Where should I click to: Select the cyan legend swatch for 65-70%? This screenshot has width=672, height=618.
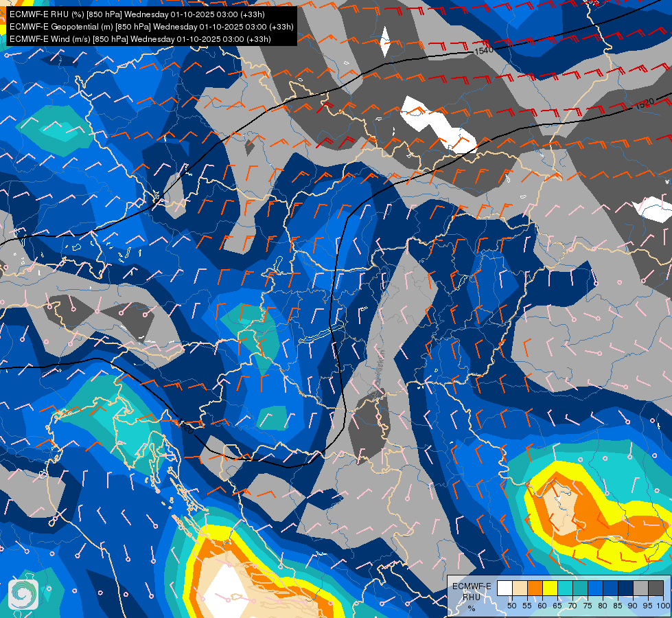click(566, 588)
